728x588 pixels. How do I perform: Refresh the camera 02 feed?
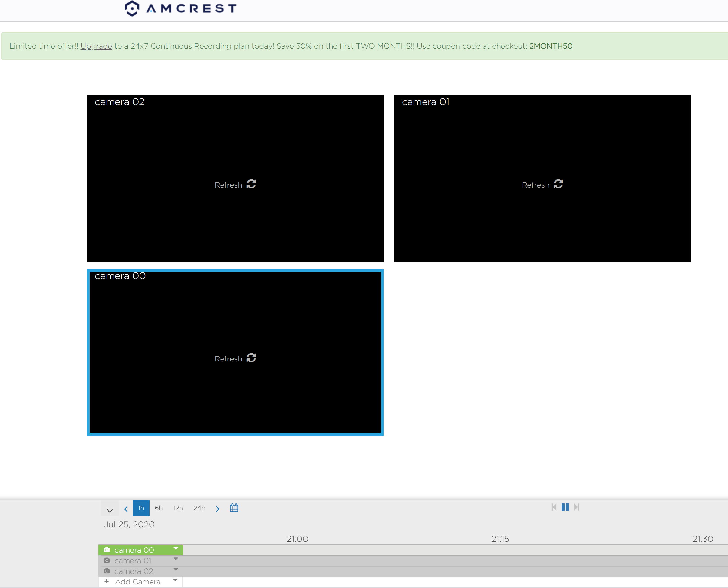(x=235, y=185)
